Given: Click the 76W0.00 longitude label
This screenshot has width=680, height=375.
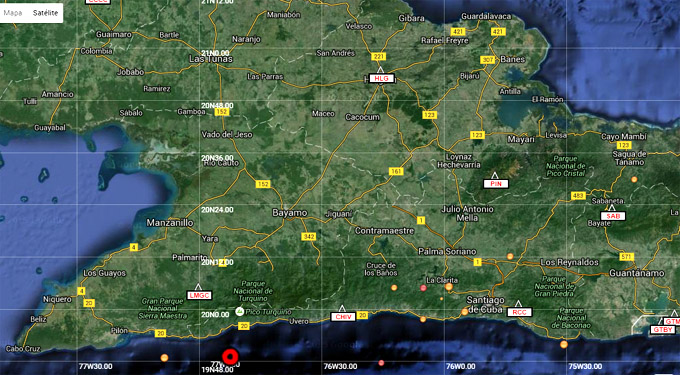Looking at the screenshot, I should 461,366.
